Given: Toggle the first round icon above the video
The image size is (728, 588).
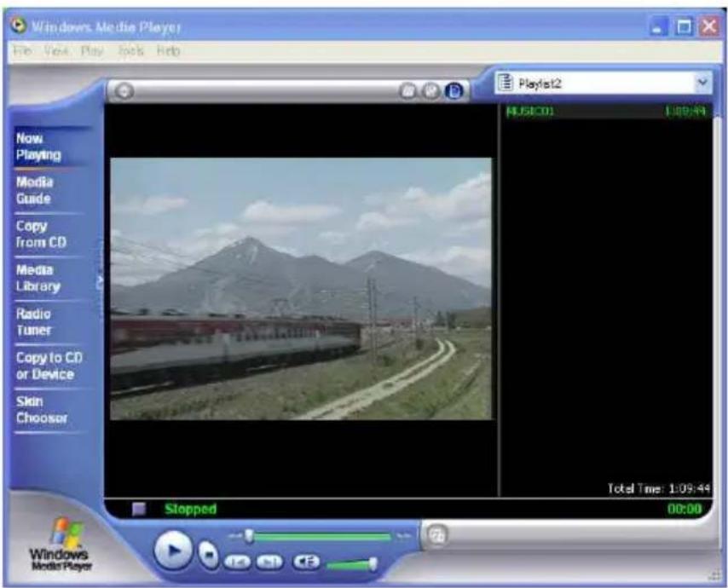Looking at the screenshot, I should (407, 90).
